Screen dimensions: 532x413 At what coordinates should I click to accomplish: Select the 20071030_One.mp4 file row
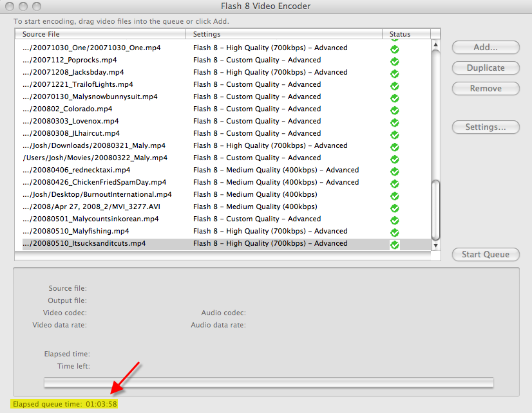(x=223, y=48)
